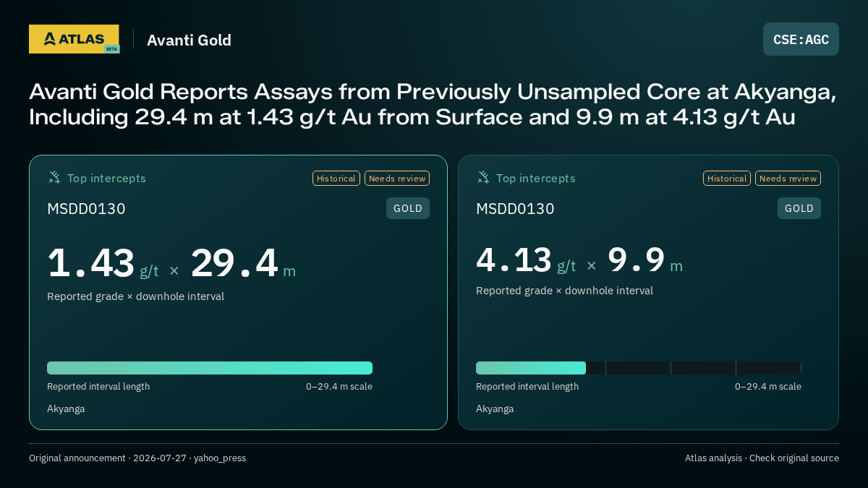Click Needs review tag in the 1.43 g/t card
The image size is (868, 488).
tap(397, 179)
